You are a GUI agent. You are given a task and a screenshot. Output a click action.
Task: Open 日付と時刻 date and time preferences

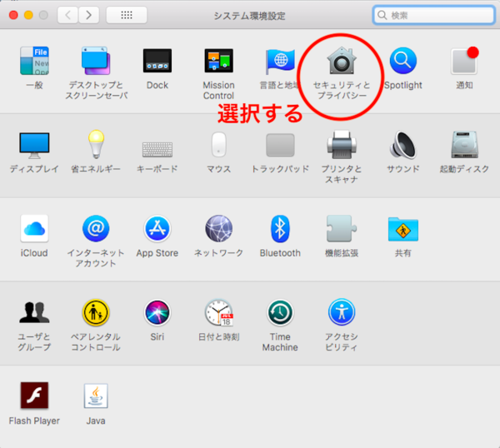pyautogui.click(x=218, y=312)
